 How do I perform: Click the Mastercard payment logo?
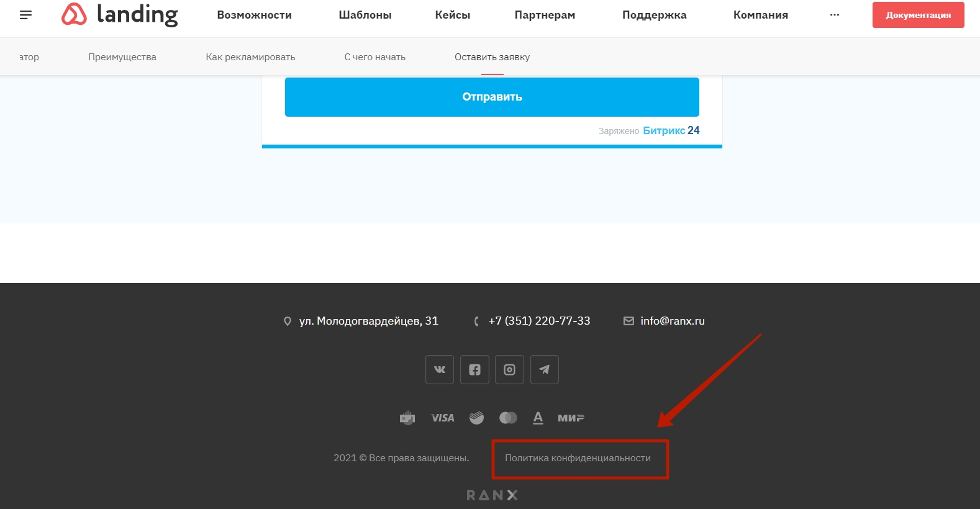point(508,418)
